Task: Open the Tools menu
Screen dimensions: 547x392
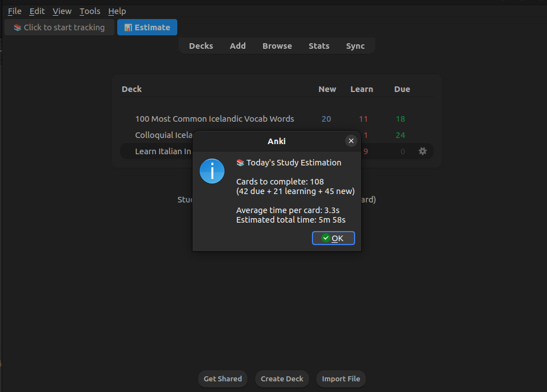Action: point(90,11)
